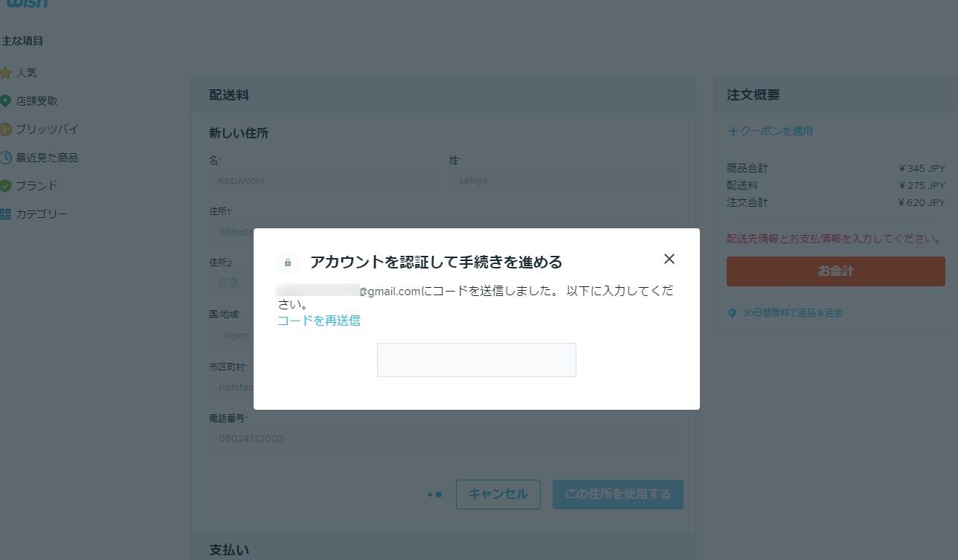This screenshot has width=958, height=560.
Task: Click the 店頭受取 location pin icon
Action: (7, 100)
